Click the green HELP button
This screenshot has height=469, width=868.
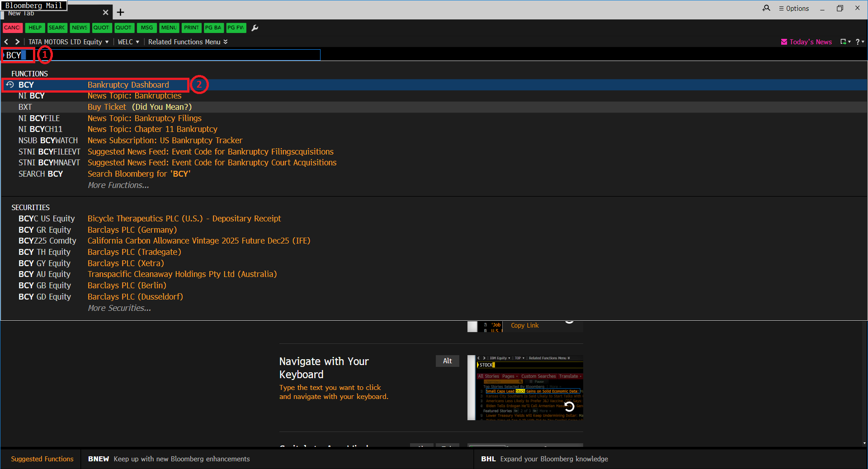click(x=35, y=28)
